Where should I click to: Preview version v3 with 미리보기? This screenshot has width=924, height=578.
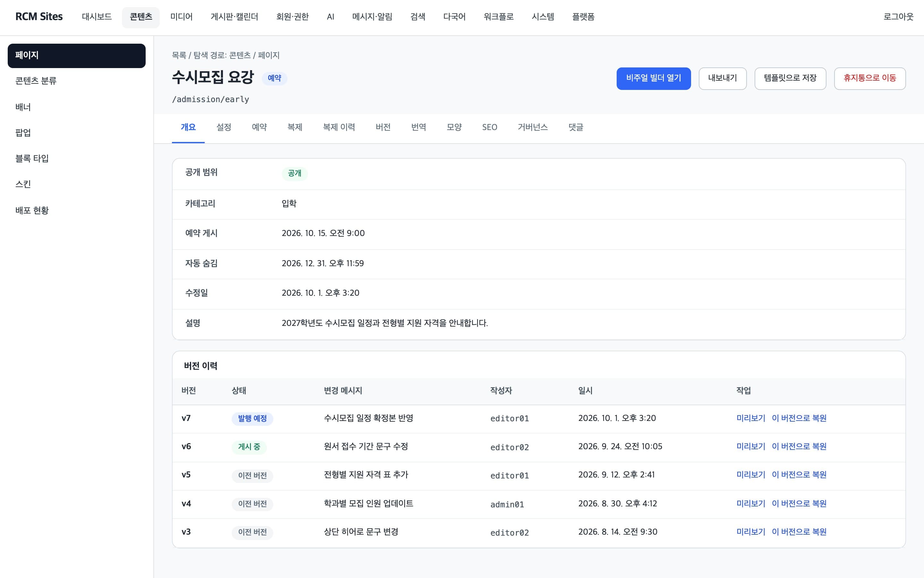coord(751,532)
